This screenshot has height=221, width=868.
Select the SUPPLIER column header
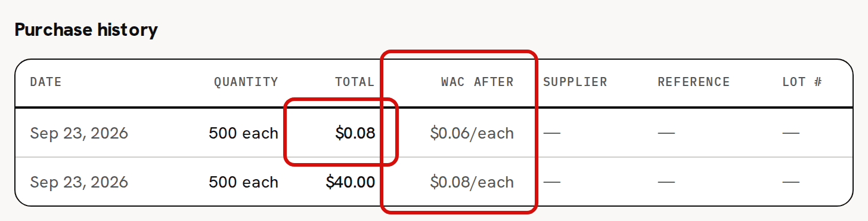575,82
